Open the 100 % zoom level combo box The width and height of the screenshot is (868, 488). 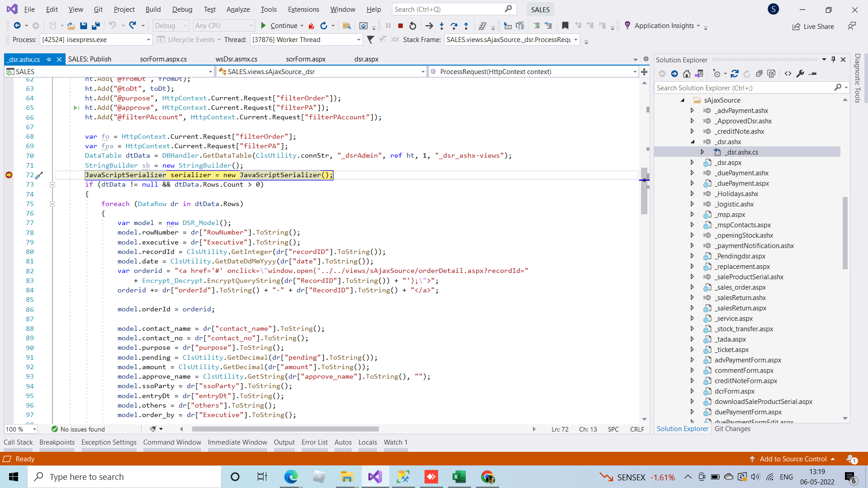pyautogui.click(x=34, y=429)
